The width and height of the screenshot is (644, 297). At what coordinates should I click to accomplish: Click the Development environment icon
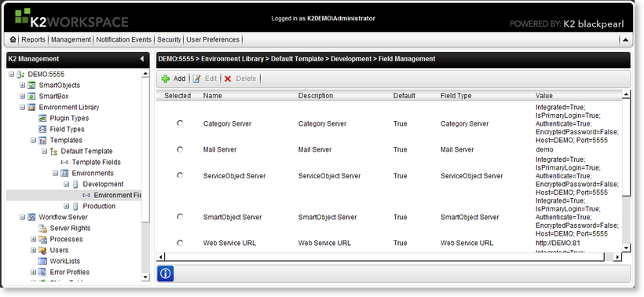(x=75, y=185)
